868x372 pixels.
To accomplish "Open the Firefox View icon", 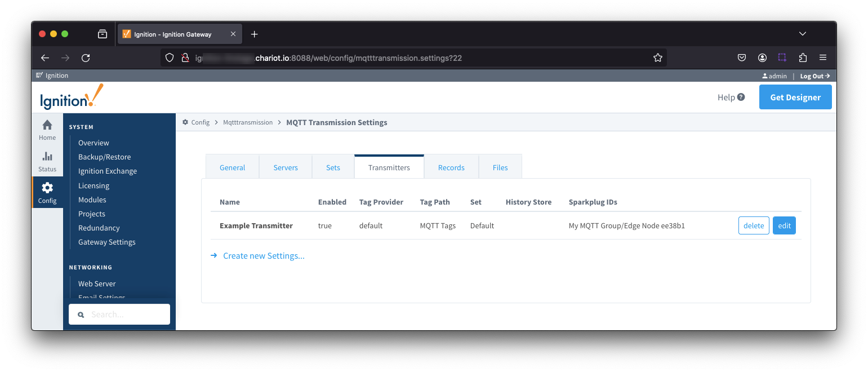I will point(103,34).
